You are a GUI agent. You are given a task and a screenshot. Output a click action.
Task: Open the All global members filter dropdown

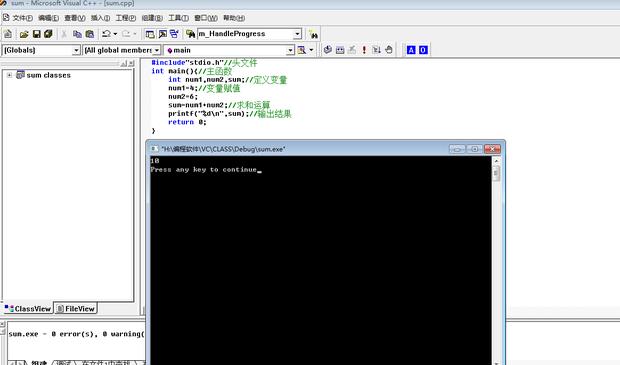(157, 50)
